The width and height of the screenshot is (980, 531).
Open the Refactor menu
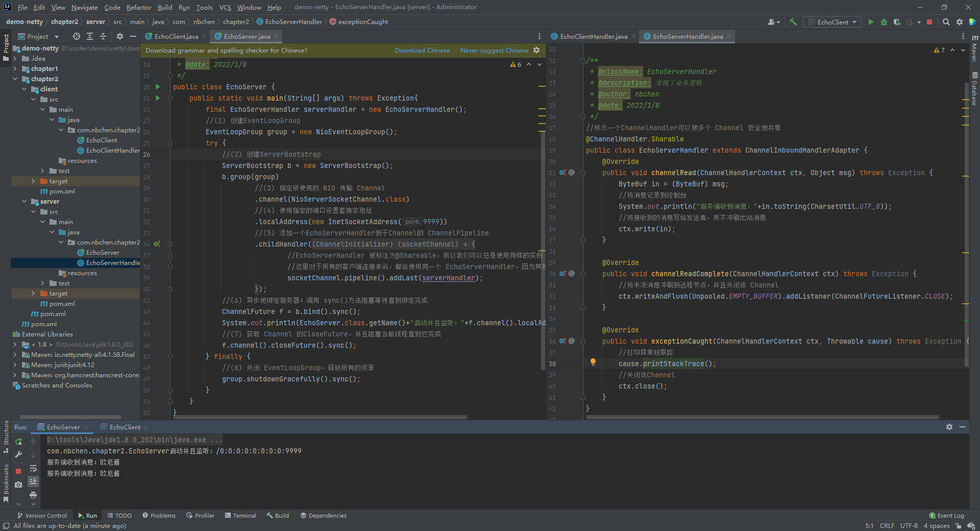(x=139, y=7)
